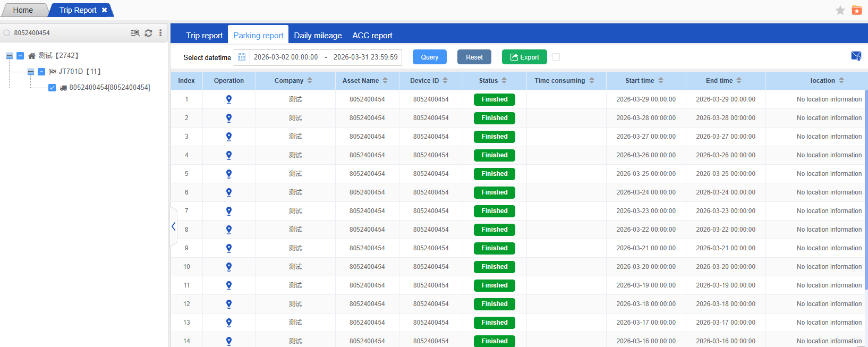Click the advanced search icon in sidebar
The width and height of the screenshot is (868, 347).
pos(135,33)
